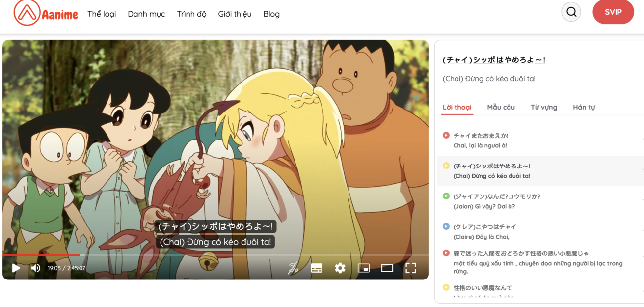The height and width of the screenshot is (307, 644).
Task: Open the Danh mục dropdown menu
Action: point(146,14)
